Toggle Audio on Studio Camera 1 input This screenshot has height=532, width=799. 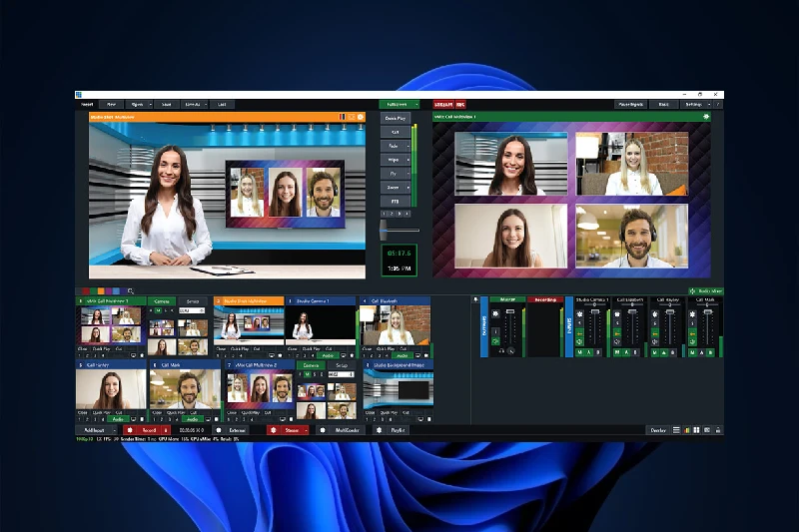click(329, 355)
